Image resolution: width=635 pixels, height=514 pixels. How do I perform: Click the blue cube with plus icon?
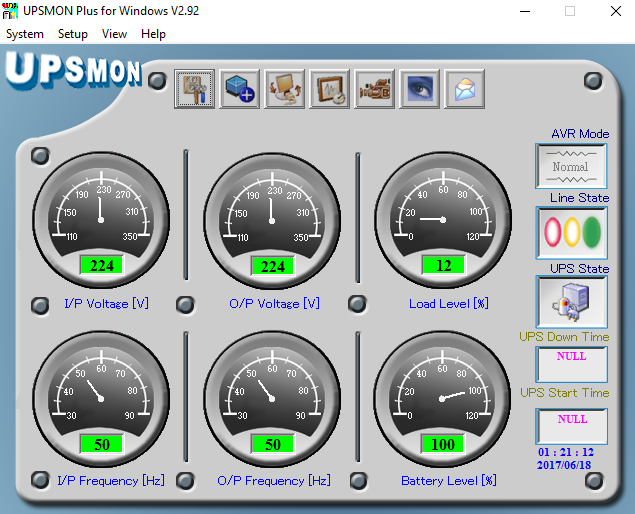coord(239,89)
